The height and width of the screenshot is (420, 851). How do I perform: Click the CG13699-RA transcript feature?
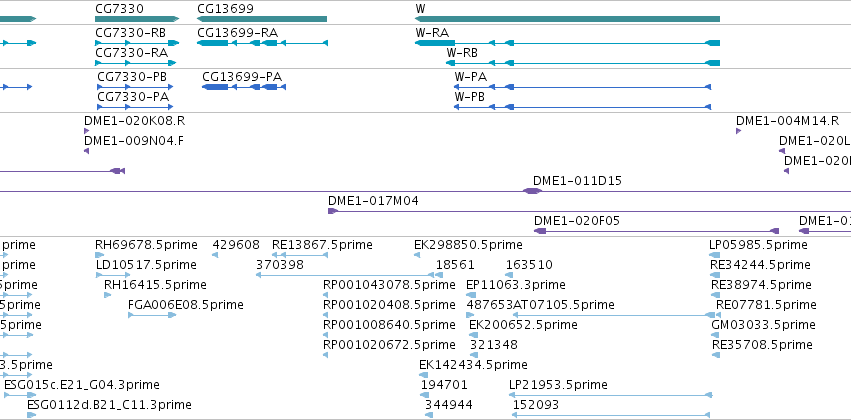(x=262, y=43)
